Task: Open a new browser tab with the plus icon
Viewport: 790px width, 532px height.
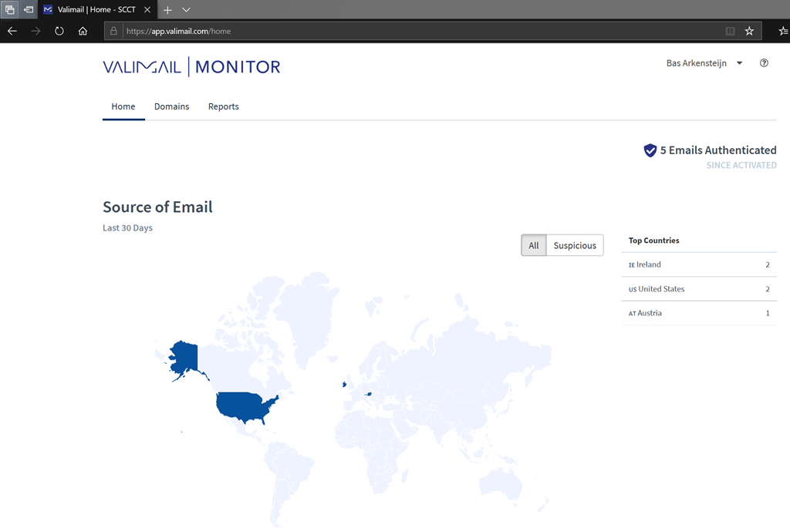Action: (x=167, y=10)
